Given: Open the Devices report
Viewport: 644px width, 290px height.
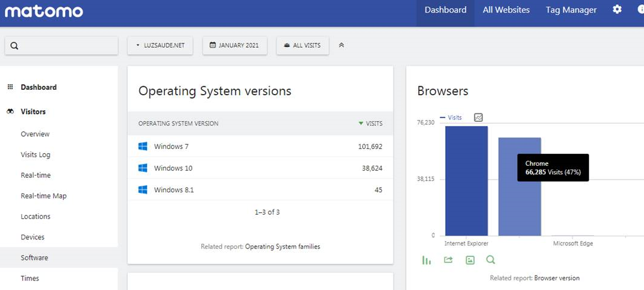Looking at the screenshot, I should coord(33,237).
